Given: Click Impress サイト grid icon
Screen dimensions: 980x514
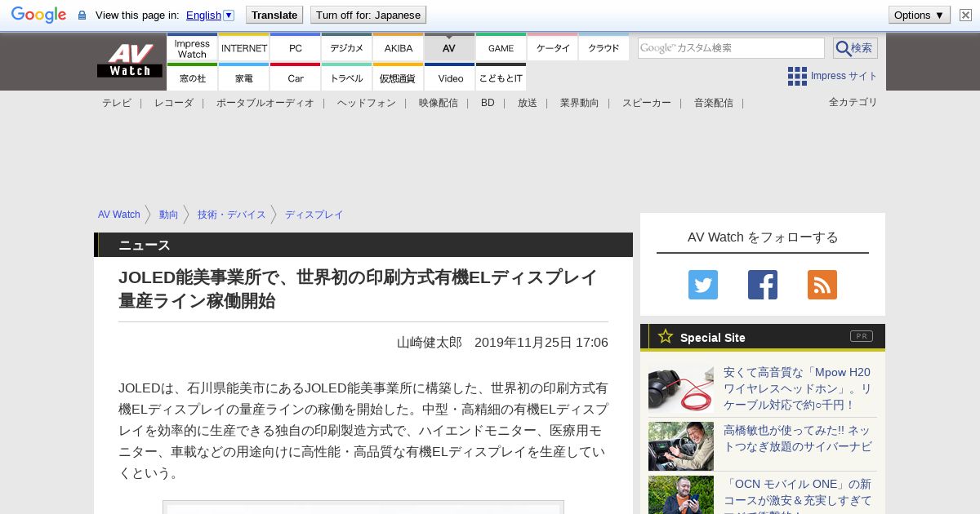Looking at the screenshot, I should click(x=797, y=76).
